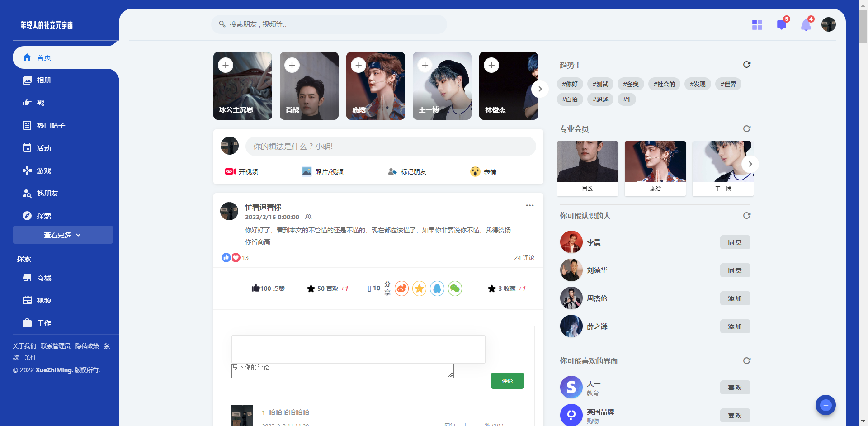Open 工作 in sidebar

[66, 323]
